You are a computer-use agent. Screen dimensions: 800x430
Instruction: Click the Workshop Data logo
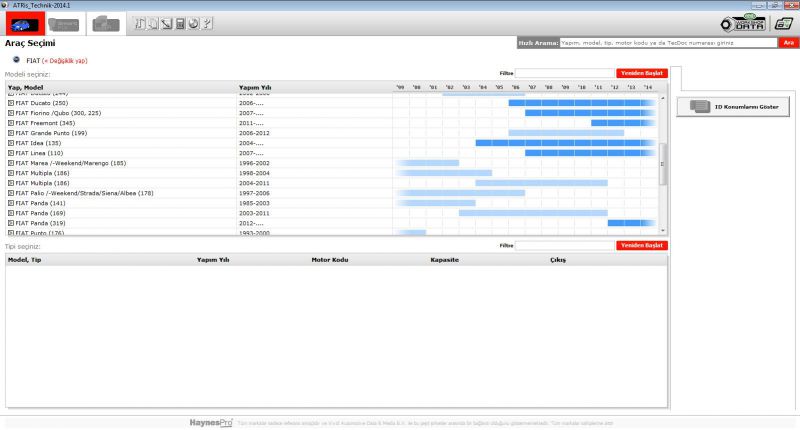(x=743, y=24)
